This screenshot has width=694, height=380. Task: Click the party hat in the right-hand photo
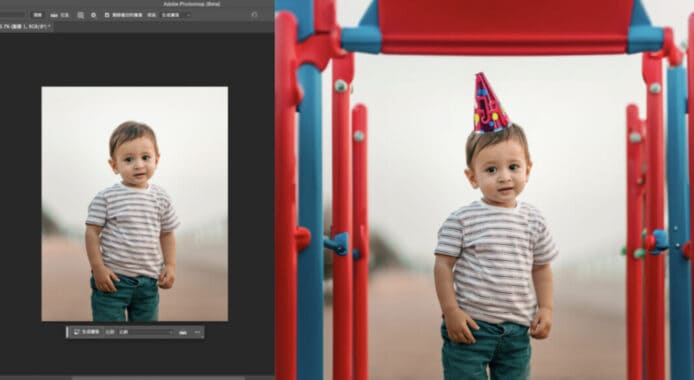[490, 103]
